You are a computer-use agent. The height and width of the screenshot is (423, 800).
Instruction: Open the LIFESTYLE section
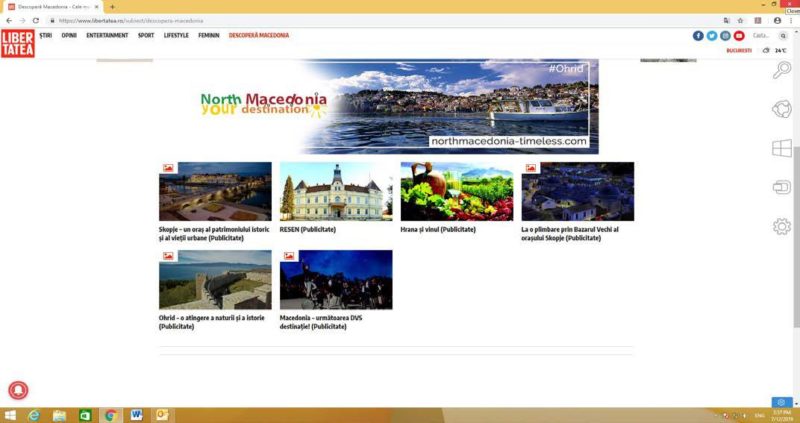pos(176,35)
